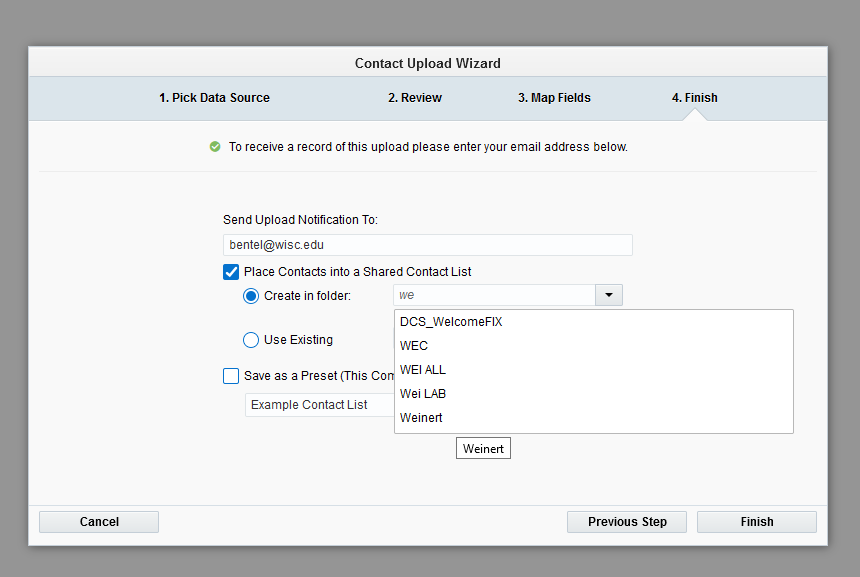
Task: Click the 4. Finish step tab
Action: pyautogui.click(x=694, y=98)
